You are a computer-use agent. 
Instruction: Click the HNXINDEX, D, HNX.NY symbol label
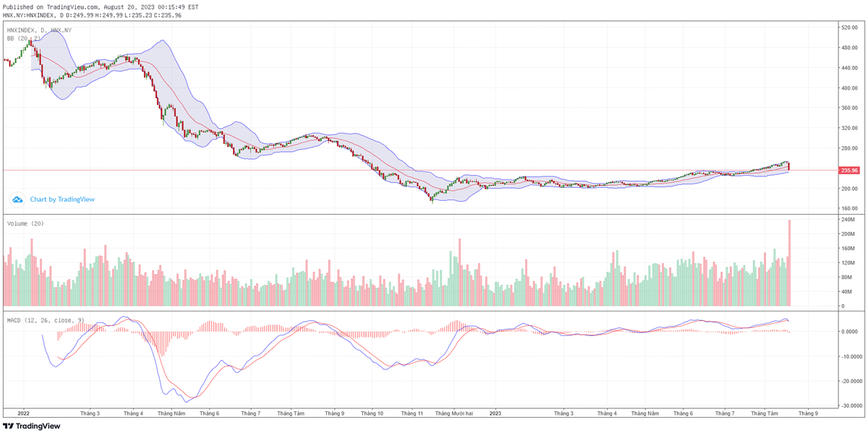39,30
